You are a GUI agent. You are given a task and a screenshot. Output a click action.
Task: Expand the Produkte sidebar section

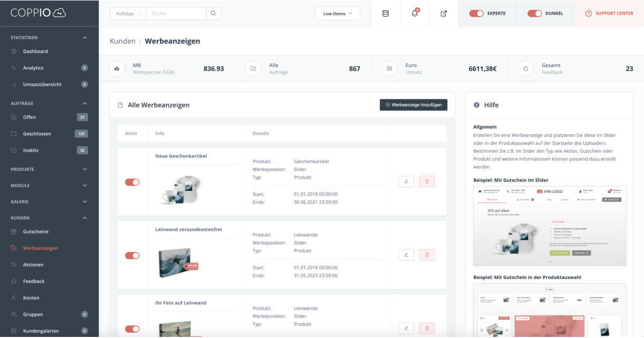point(85,169)
